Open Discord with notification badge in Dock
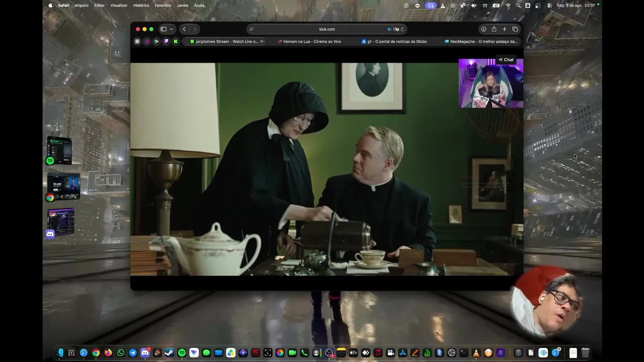The width and height of the screenshot is (644, 362). [145, 353]
